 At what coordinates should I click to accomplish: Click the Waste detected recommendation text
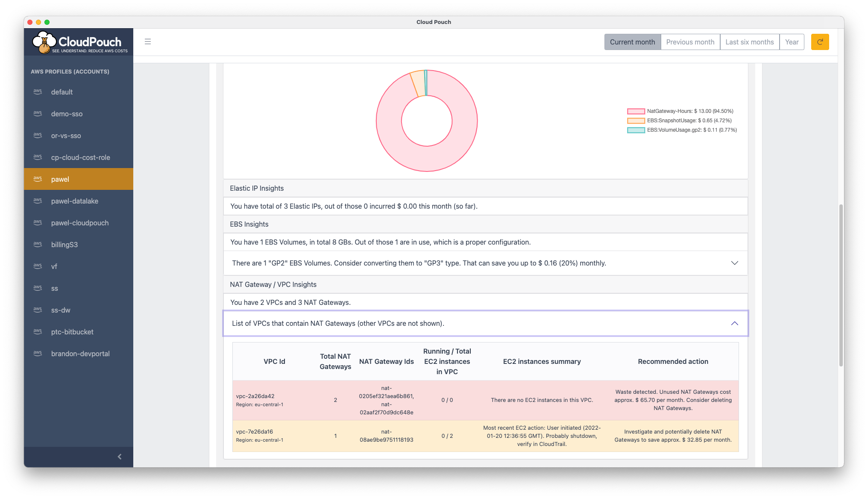673,400
